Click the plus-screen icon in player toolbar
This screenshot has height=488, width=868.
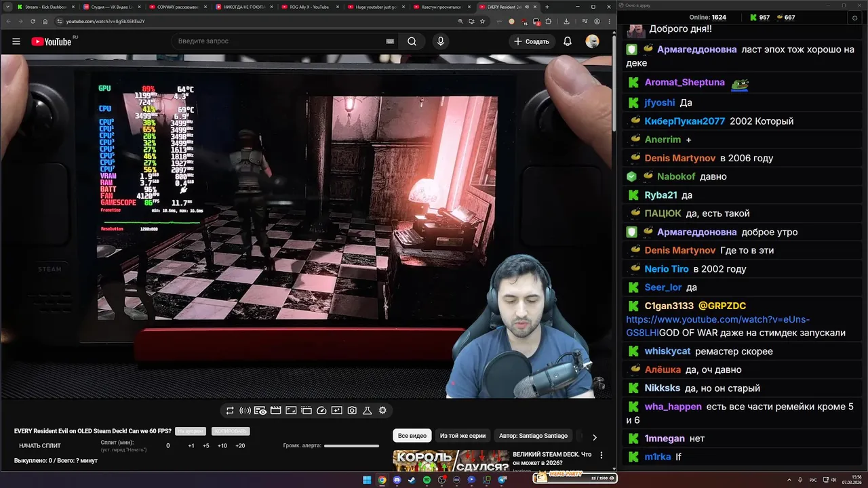coord(336,411)
